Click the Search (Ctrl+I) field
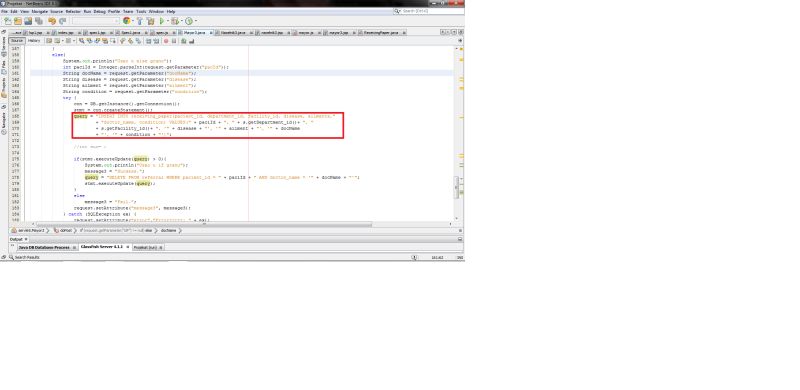 click(429, 11)
